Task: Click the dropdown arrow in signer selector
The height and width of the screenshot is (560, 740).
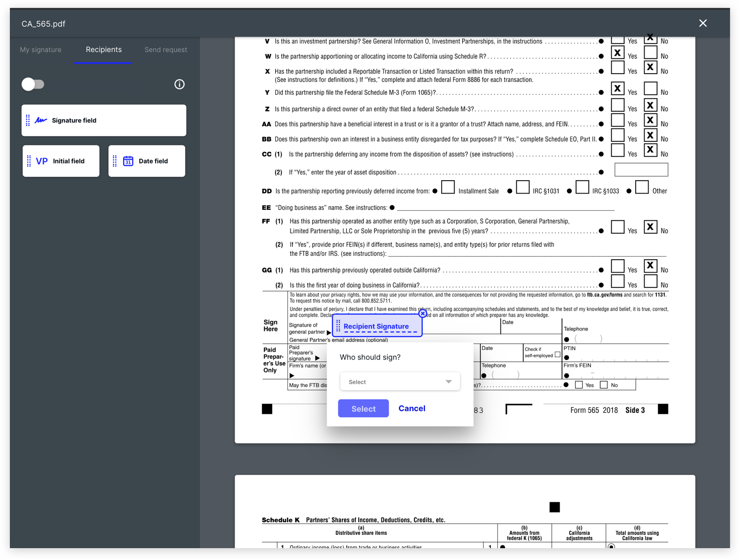Action: pos(449,382)
